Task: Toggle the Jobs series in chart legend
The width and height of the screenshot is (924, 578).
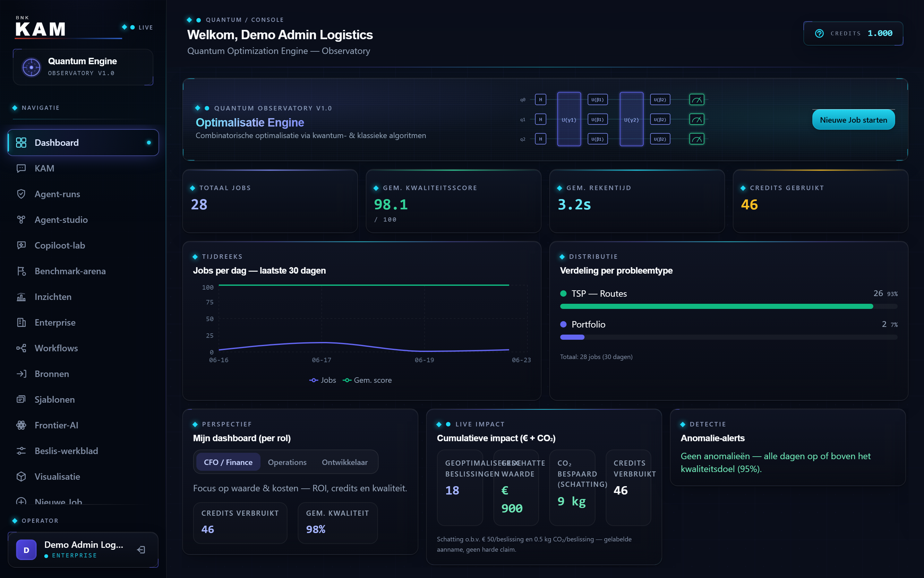Action: pyautogui.click(x=322, y=380)
